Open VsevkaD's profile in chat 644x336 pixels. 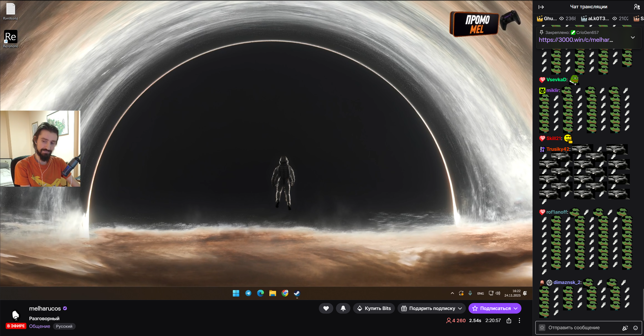(x=556, y=80)
